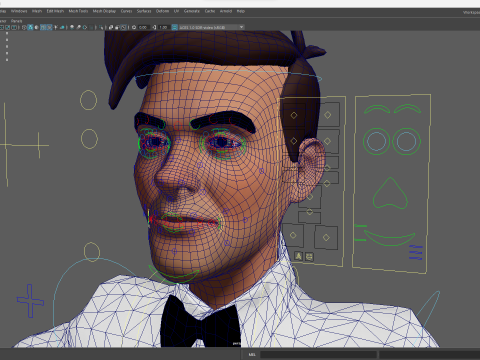Toggle the View Transform icon

pos(174,27)
